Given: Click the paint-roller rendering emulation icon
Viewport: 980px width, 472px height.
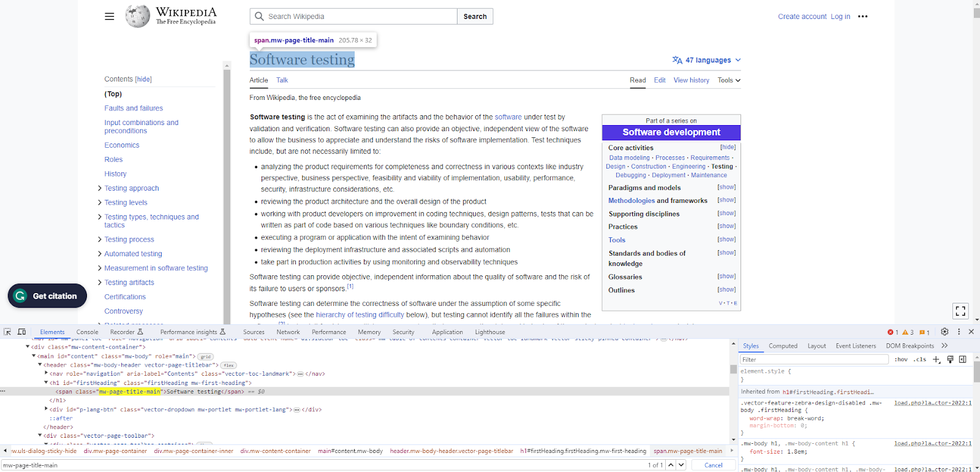Looking at the screenshot, I should coord(950,360).
